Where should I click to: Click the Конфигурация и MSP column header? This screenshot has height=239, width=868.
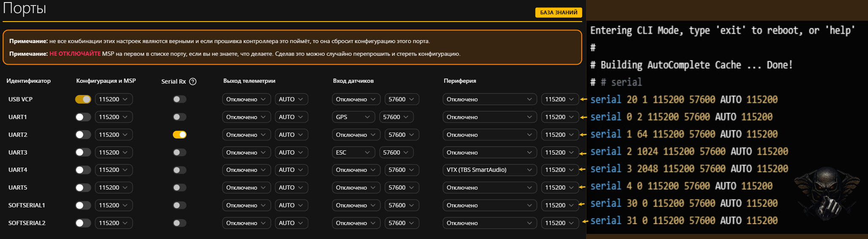point(106,81)
